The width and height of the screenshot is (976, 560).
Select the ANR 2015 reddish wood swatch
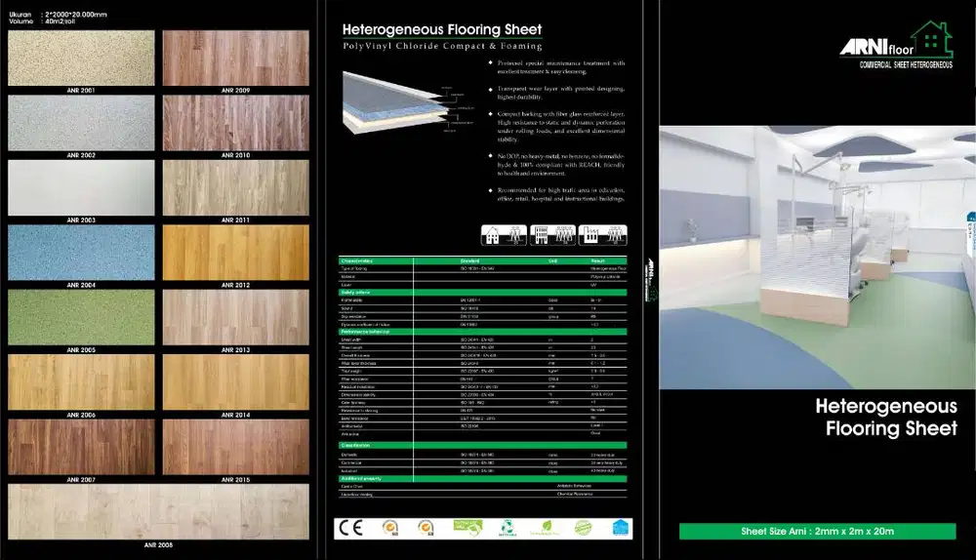[235, 446]
